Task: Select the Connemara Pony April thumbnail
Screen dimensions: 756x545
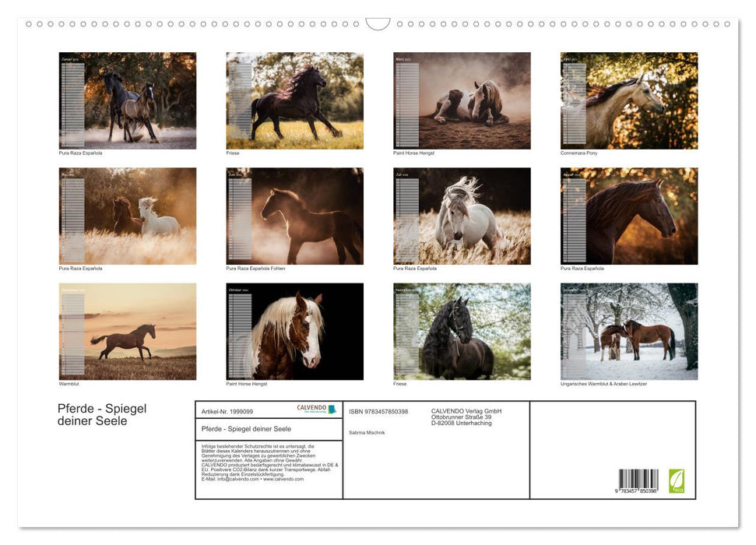Action: [x=629, y=100]
